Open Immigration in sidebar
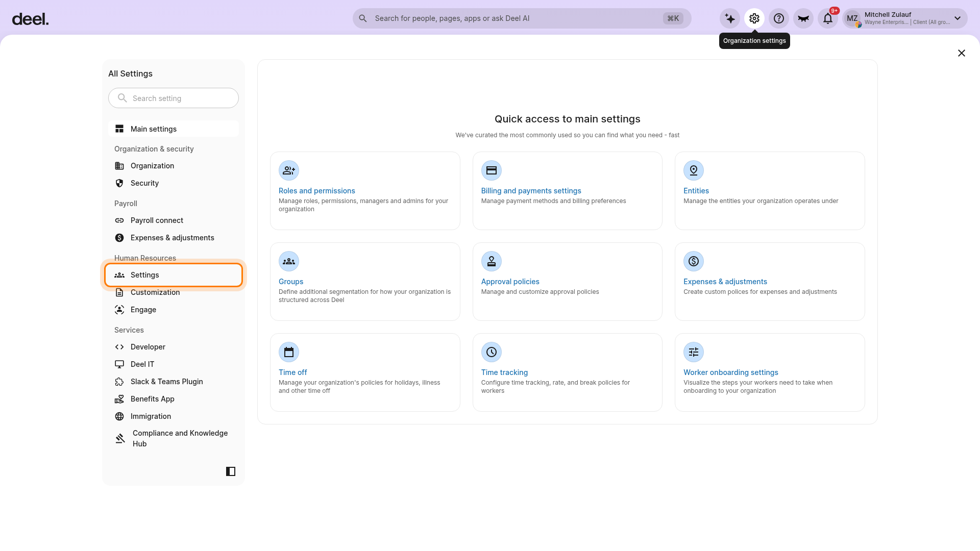The image size is (980, 551). pyautogui.click(x=174, y=416)
